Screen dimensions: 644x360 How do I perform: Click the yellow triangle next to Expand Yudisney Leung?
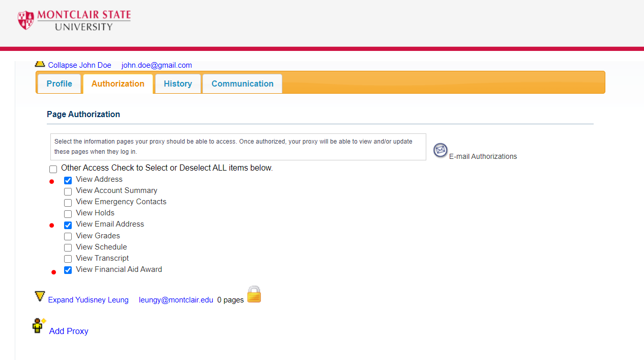[40, 296]
